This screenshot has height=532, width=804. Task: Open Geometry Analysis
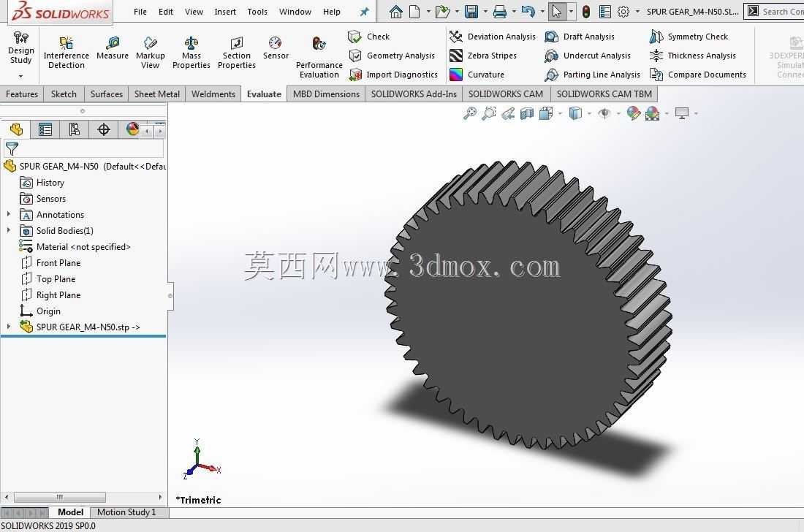[x=392, y=56]
